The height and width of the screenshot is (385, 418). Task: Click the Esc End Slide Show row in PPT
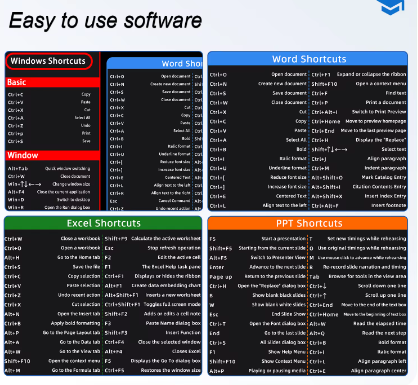[x=257, y=314]
